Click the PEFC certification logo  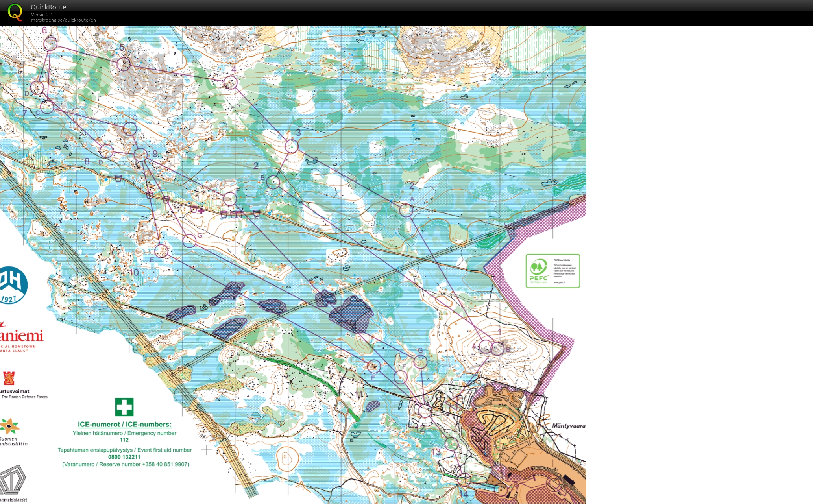(x=553, y=271)
